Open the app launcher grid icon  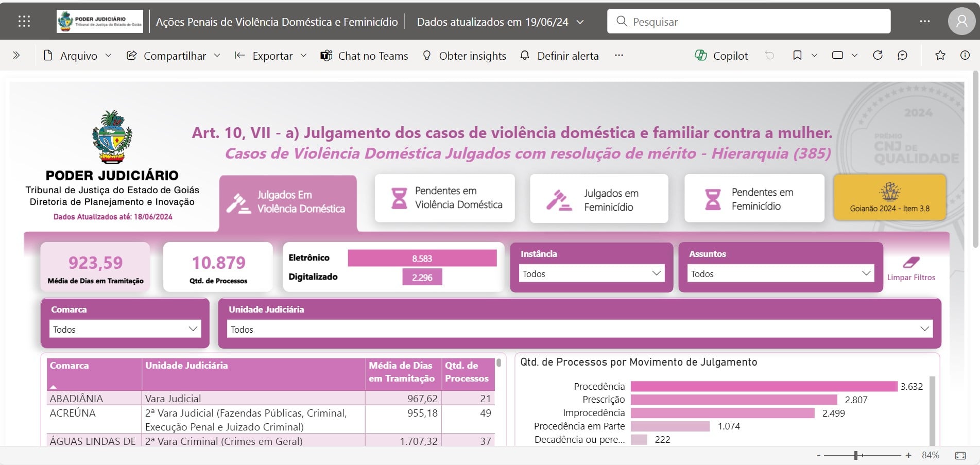(24, 21)
